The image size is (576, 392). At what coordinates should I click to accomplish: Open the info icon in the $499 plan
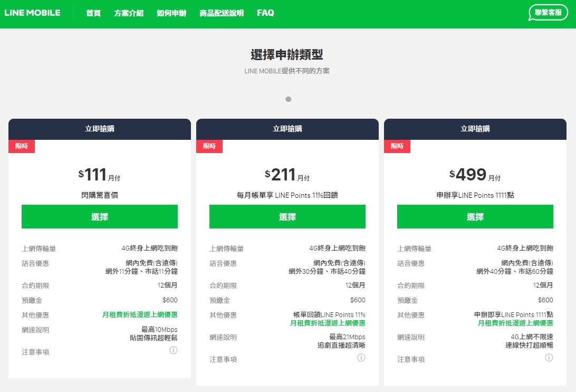[549, 358]
